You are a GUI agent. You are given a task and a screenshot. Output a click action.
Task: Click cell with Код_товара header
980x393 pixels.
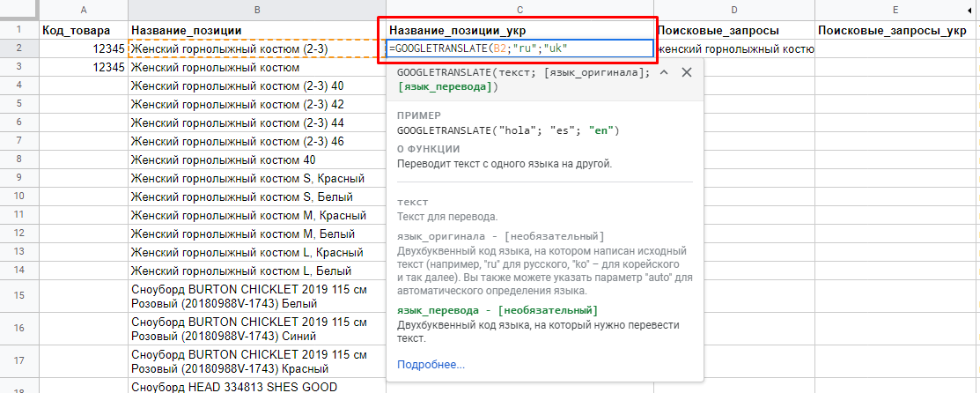83,30
